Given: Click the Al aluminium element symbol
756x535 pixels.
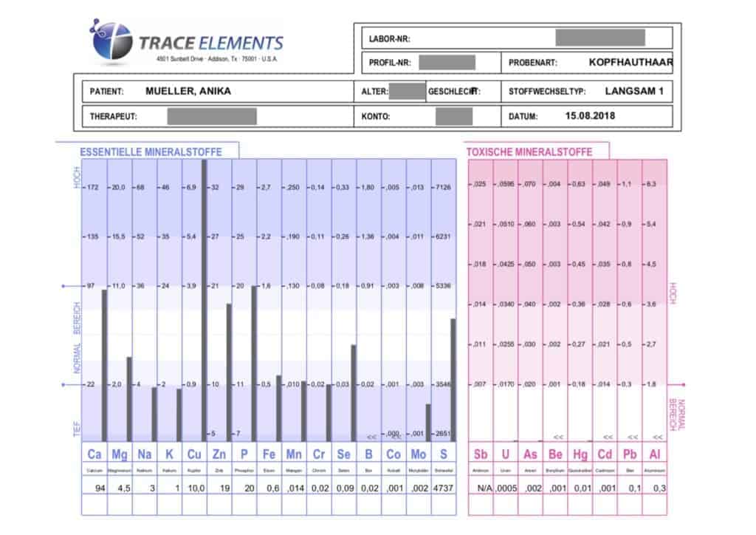Looking at the screenshot, I should click(654, 453).
